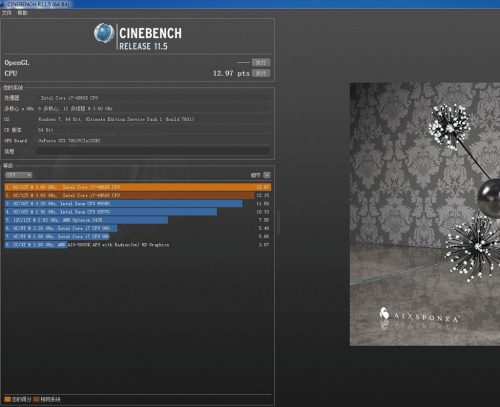Click the rendered AixSponza scene image

tap(425, 214)
